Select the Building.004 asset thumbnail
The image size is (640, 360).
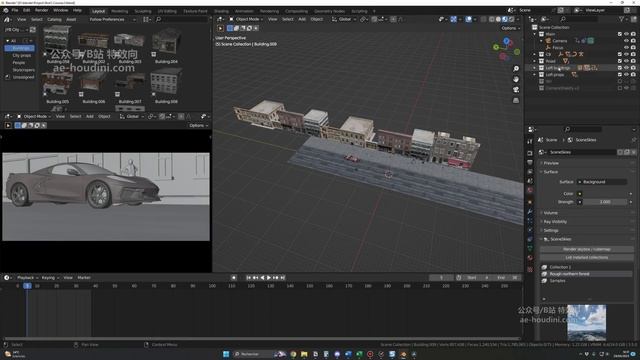pyautogui.click(x=166, y=43)
